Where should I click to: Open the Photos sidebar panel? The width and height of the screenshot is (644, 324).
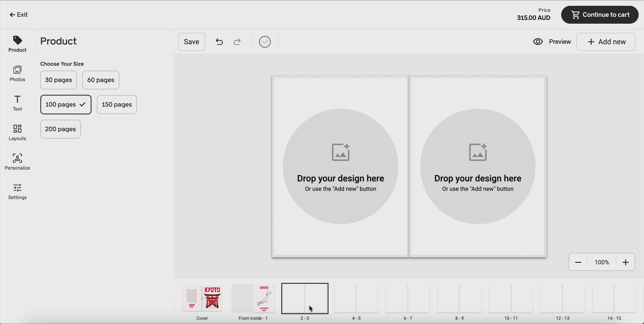coord(17,73)
